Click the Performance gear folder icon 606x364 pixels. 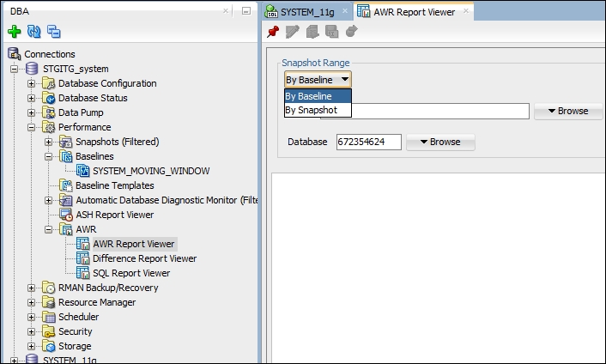(49, 127)
